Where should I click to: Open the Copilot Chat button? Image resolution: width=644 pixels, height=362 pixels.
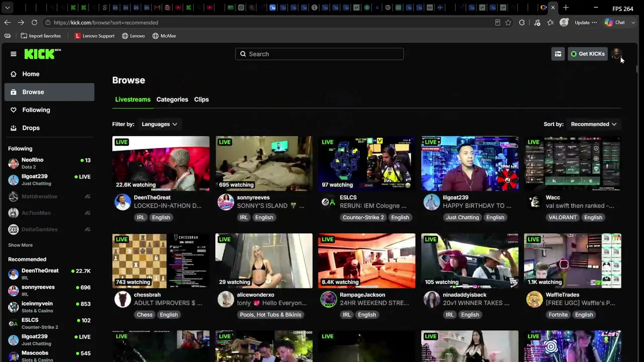[x=615, y=23]
